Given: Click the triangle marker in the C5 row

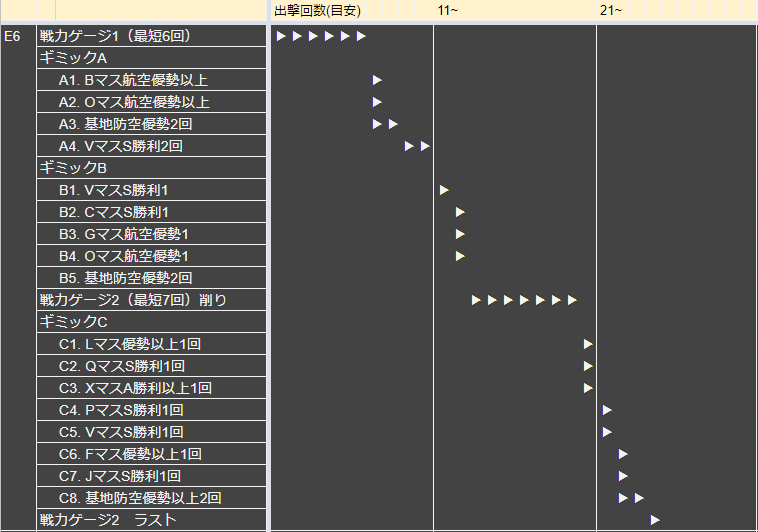Looking at the screenshot, I should [x=607, y=432].
